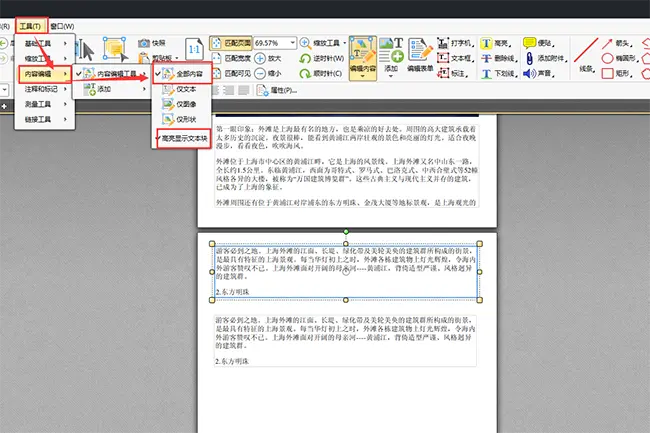Click the paragraph beginning 外滩位于上海市中心区

click(347, 174)
